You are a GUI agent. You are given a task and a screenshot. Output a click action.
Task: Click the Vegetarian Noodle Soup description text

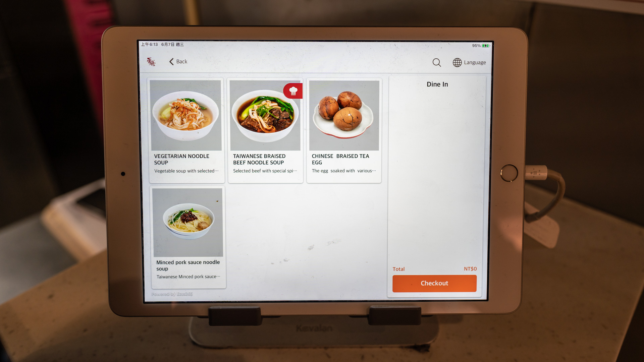(185, 171)
